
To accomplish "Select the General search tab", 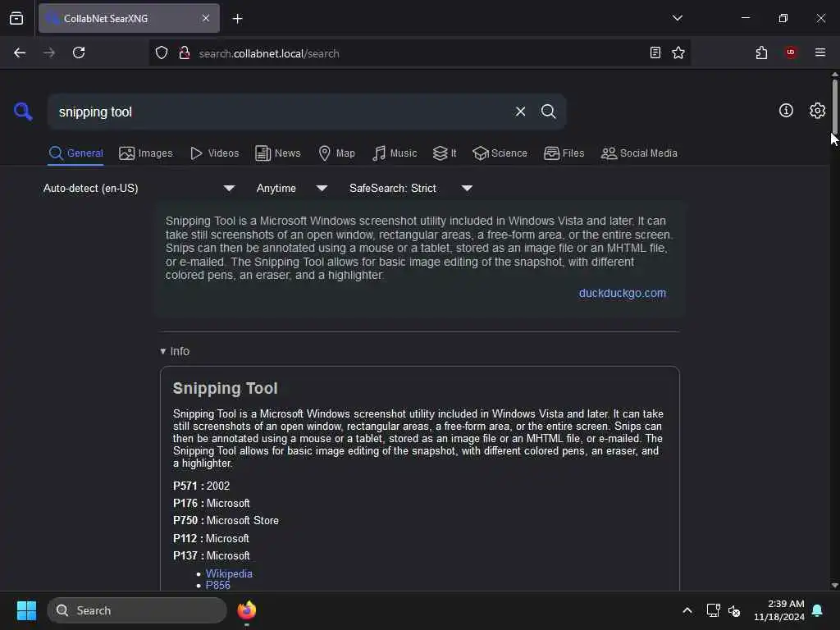I will [75, 153].
